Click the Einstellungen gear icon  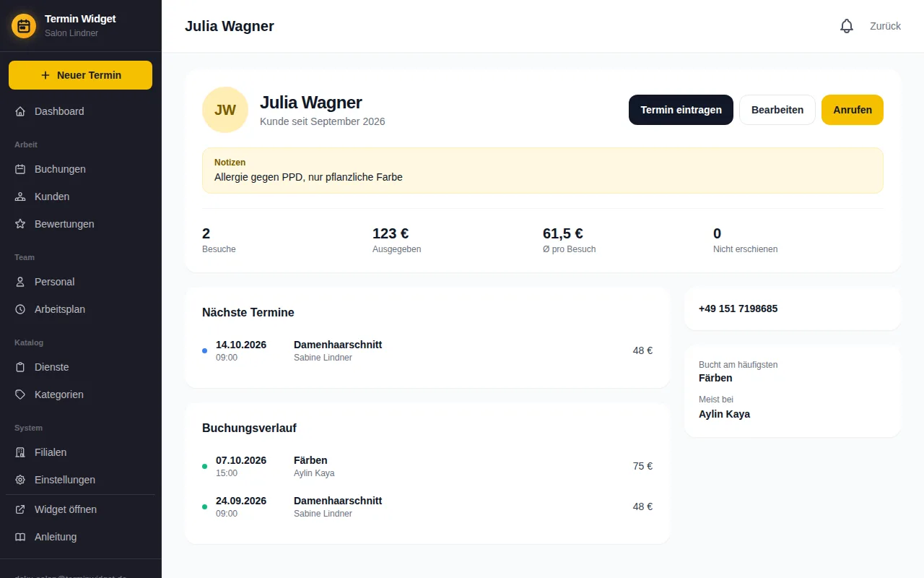click(20, 480)
